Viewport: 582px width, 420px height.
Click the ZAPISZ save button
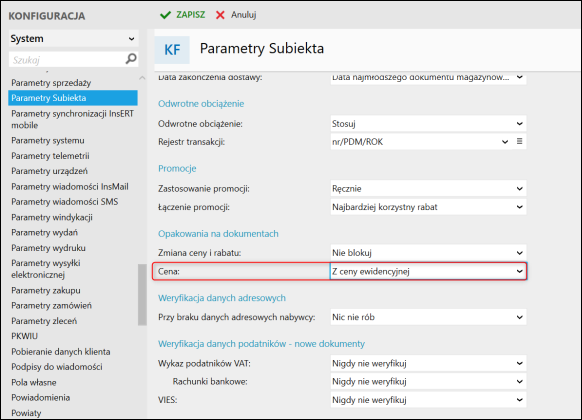tap(182, 15)
